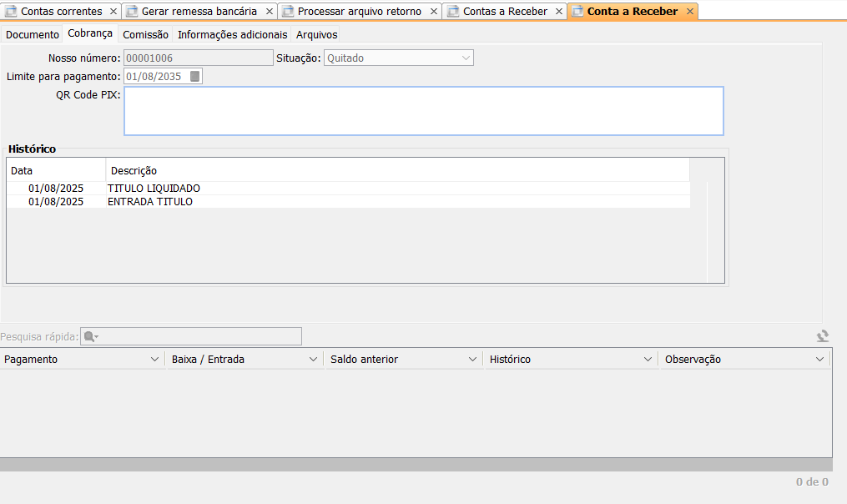Close the active Conta a Receber tab

(689, 12)
